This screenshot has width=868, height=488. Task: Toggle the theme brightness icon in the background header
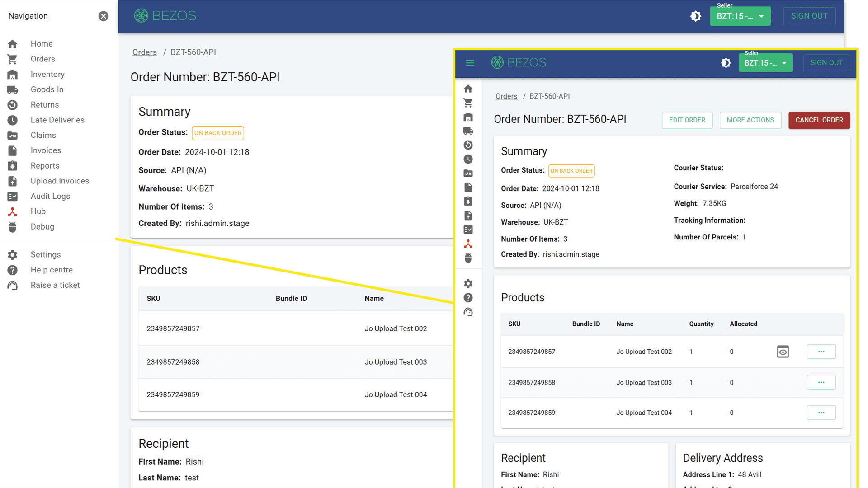tap(696, 16)
